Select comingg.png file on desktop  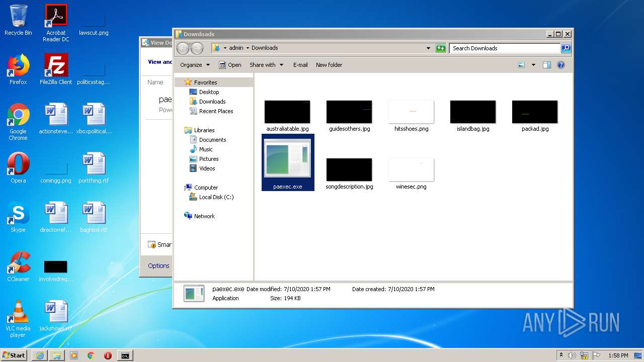coord(56,171)
